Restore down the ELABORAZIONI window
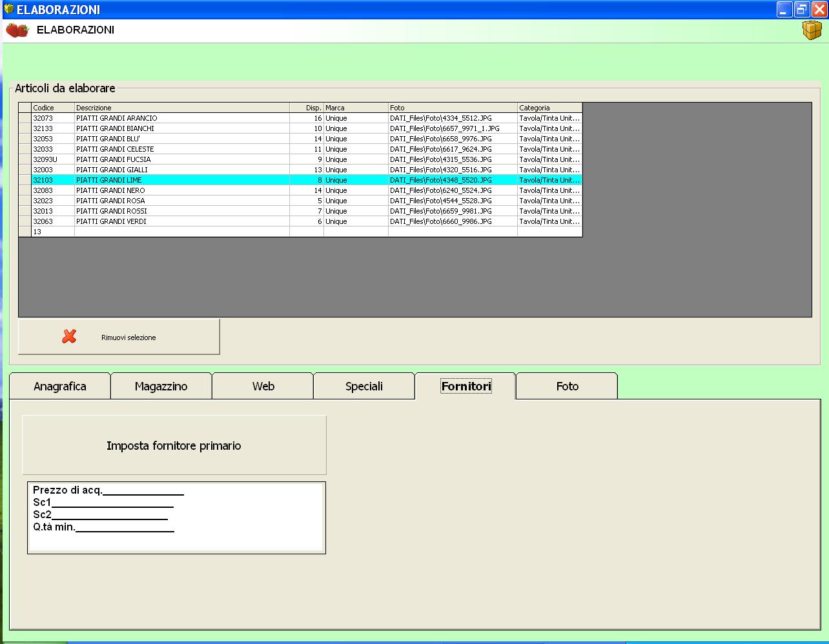This screenshot has height=644, width=829. pos(802,10)
